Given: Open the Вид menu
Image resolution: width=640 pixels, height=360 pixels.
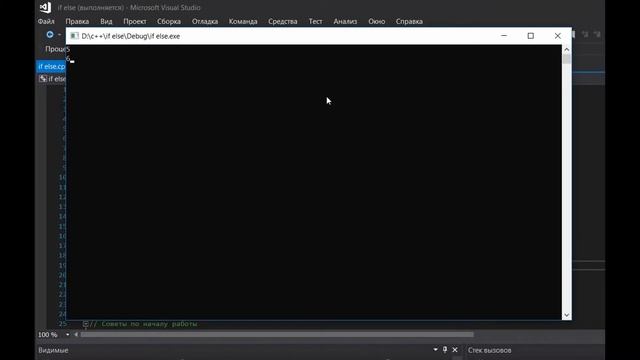Looking at the screenshot, I should point(106,21).
